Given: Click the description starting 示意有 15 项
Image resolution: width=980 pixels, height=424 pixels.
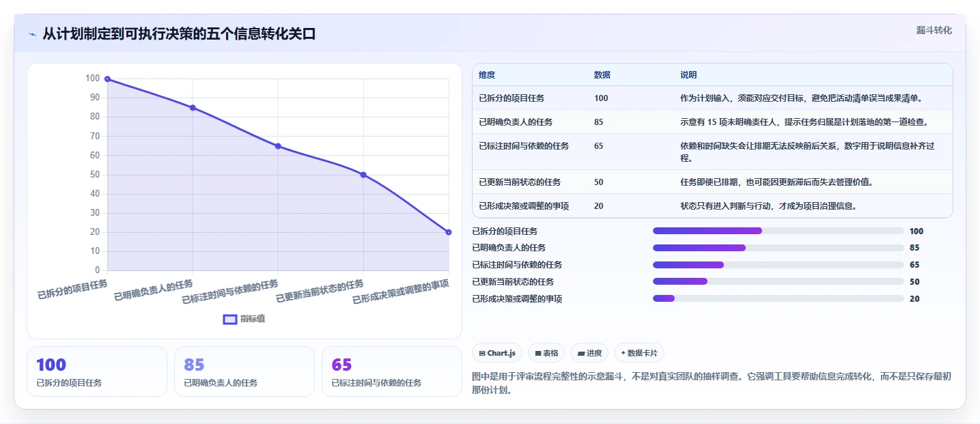Looking at the screenshot, I should (x=804, y=122).
